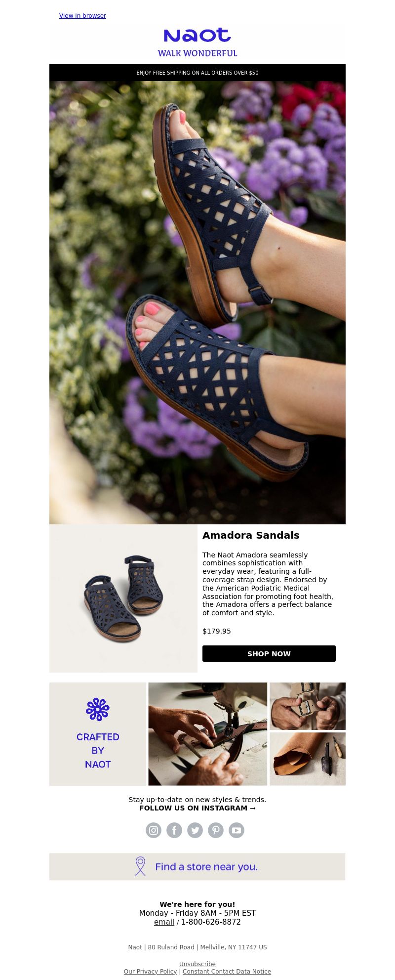Open the View in browser link
This screenshot has width=395, height=980.
pos(82,16)
